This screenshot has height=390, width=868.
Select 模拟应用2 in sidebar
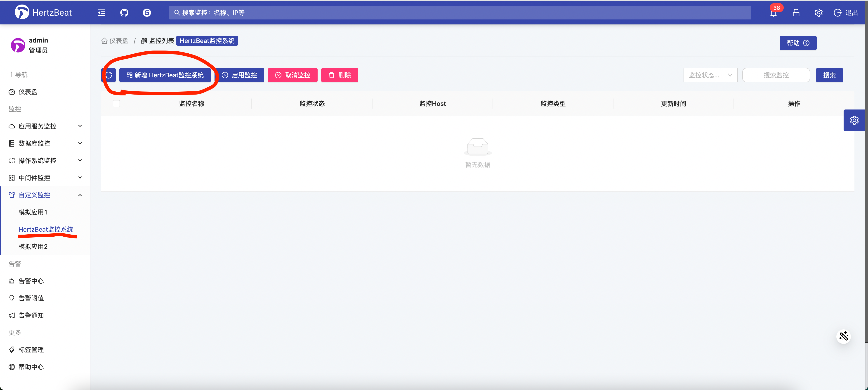point(33,246)
